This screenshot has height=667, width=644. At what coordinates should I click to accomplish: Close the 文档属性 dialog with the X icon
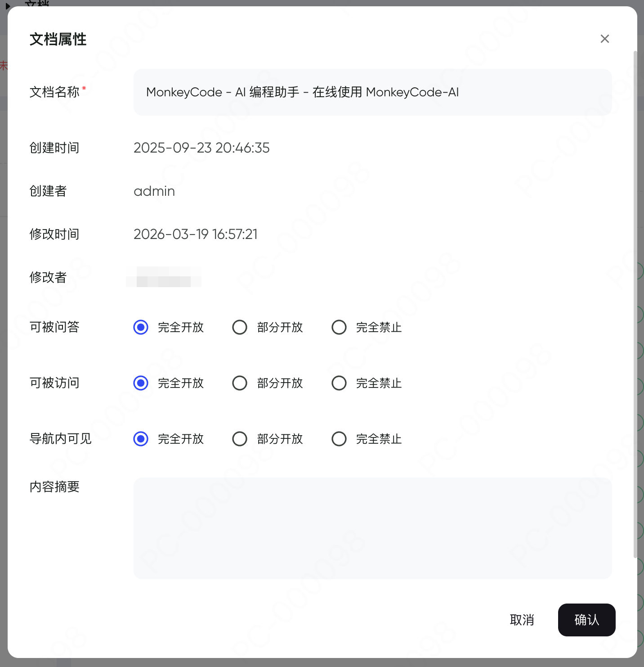(x=605, y=39)
